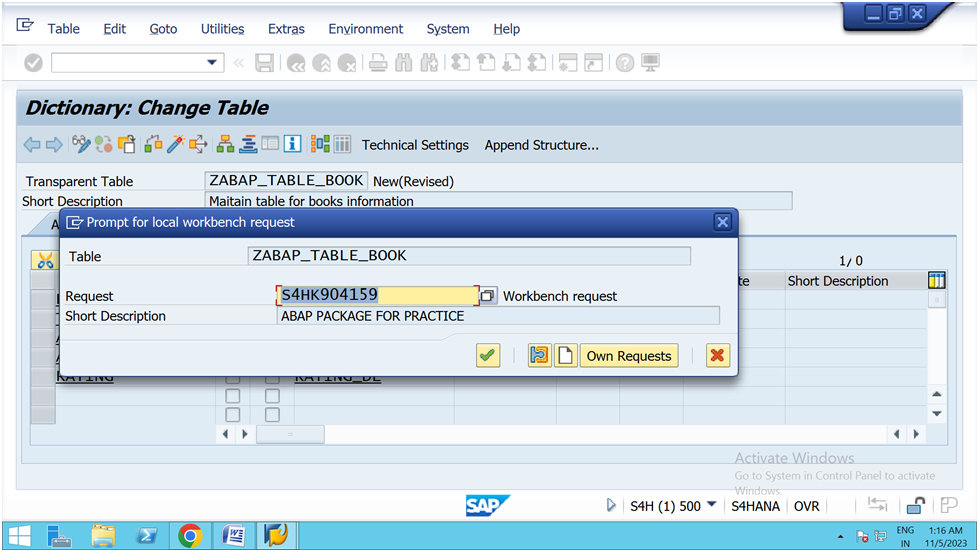Expand the S4H (1) 500 system dropdown
The width and height of the screenshot is (979, 552).
tap(711, 505)
